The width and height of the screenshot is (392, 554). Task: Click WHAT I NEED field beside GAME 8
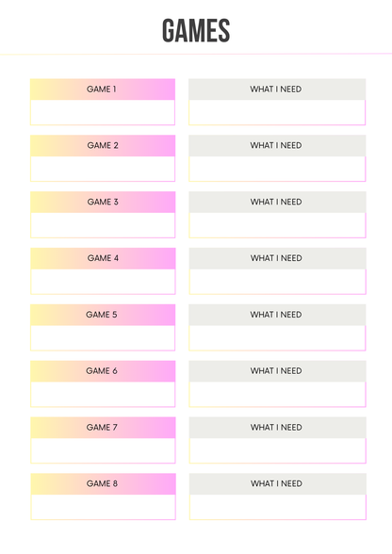[278, 507]
